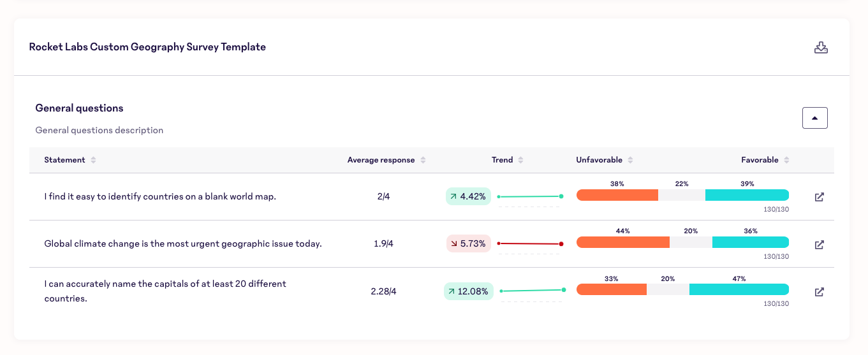The width and height of the screenshot is (868, 355).
Task: Open details for capitals statement
Action: pyautogui.click(x=820, y=292)
